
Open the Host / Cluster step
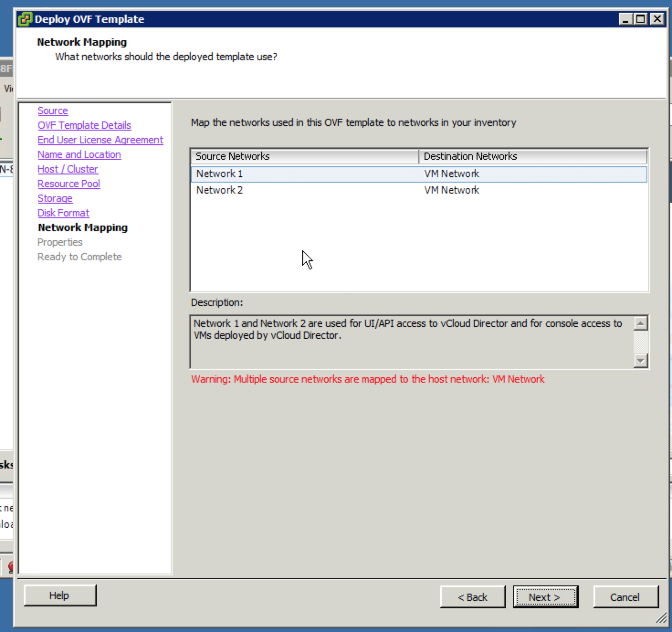point(68,169)
